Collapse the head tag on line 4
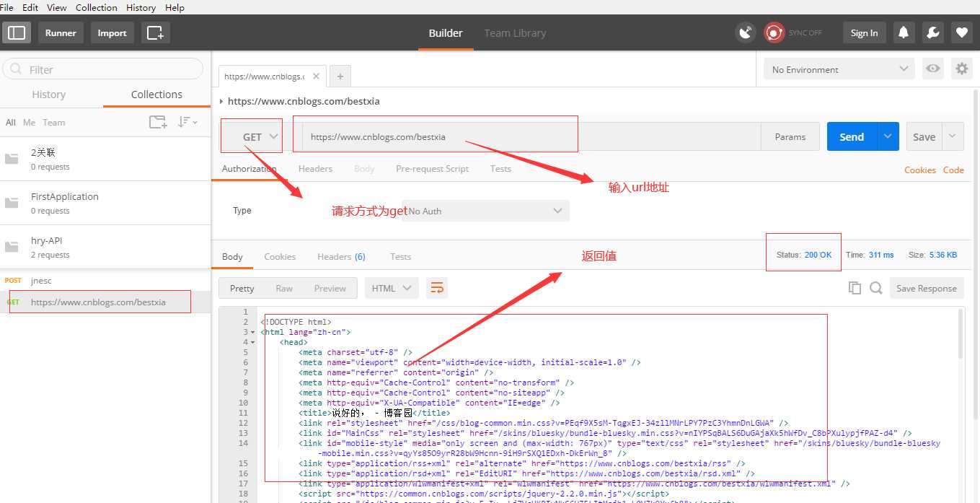Screen dimensions: 980x503 pyautogui.click(x=252, y=342)
